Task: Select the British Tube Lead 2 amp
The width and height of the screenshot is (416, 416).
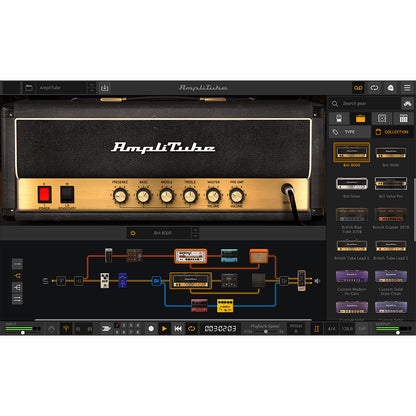Action: (x=391, y=246)
